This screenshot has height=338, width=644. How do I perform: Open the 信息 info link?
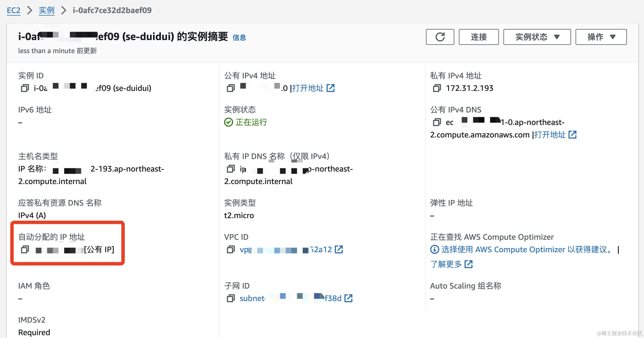coord(239,37)
